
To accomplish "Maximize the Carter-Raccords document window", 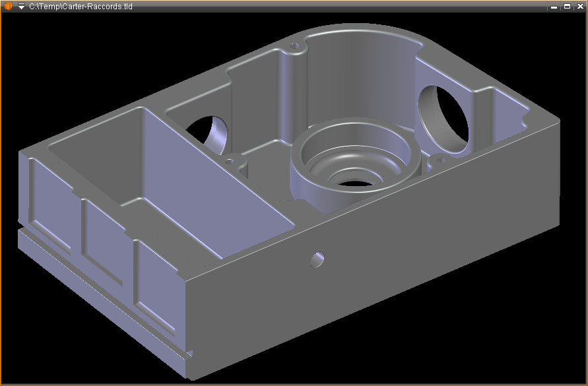I will [x=567, y=6].
